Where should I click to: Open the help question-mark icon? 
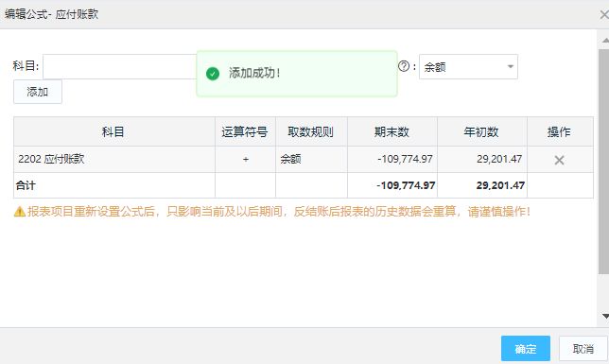pyautogui.click(x=404, y=66)
